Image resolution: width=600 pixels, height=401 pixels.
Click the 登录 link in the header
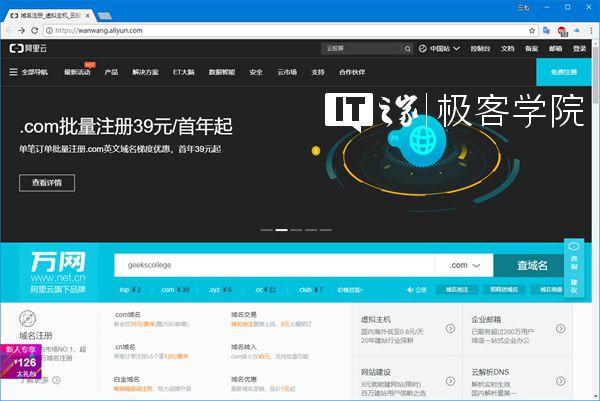click(579, 49)
